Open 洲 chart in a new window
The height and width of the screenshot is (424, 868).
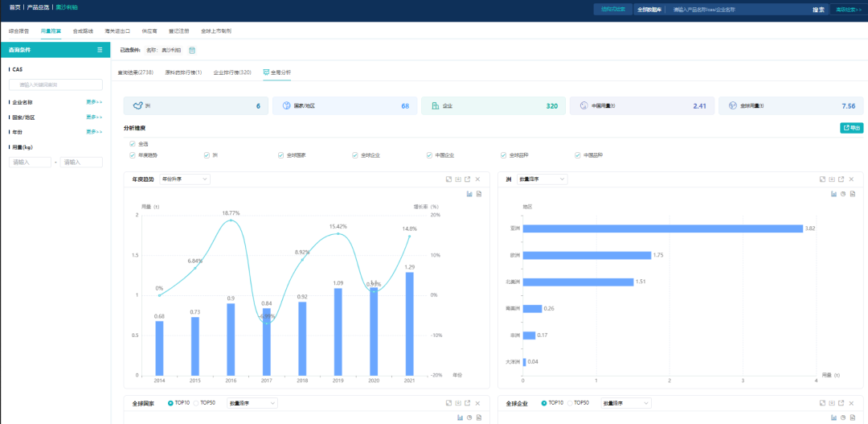(x=841, y=179)
